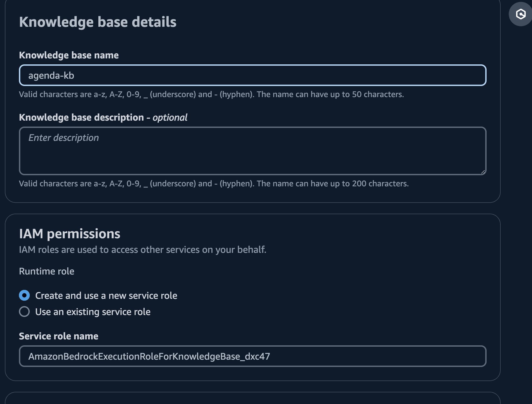Click the description box resize handle
Screen dimensions: 532x404
pyautogui.click(x=483, y=172)
